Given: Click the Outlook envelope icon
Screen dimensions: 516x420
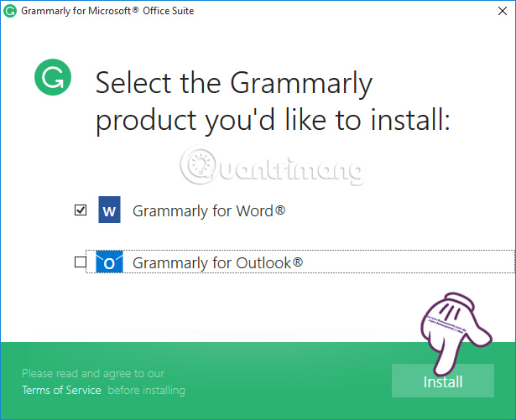Looking at the screenshot, I should [109, 262].
